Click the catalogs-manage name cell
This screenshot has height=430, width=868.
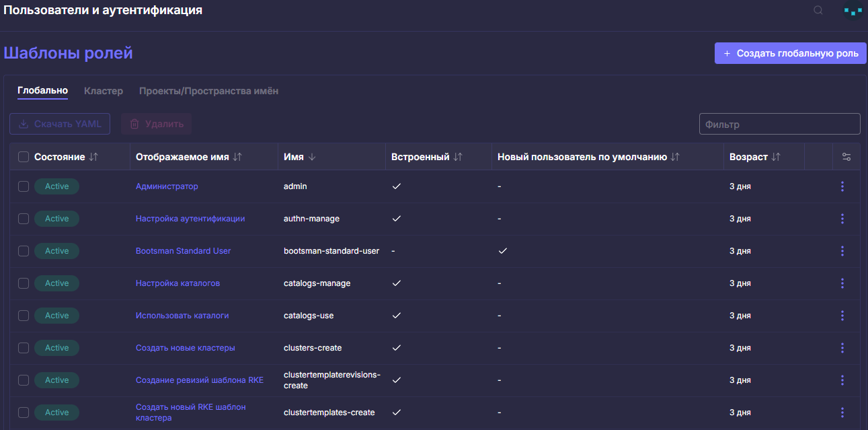317,283
